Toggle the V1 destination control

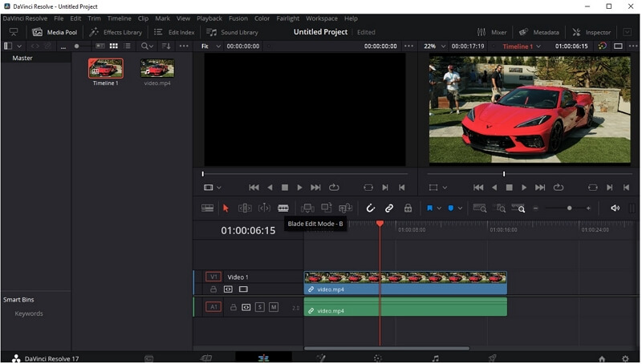tap(213, 277)
